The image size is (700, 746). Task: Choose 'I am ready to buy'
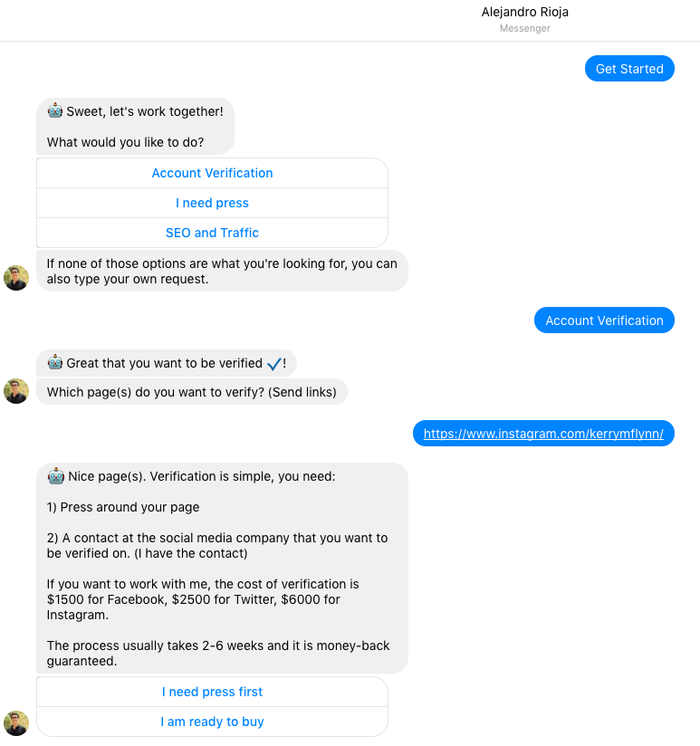pyautogui.click(x=212, y=722)
